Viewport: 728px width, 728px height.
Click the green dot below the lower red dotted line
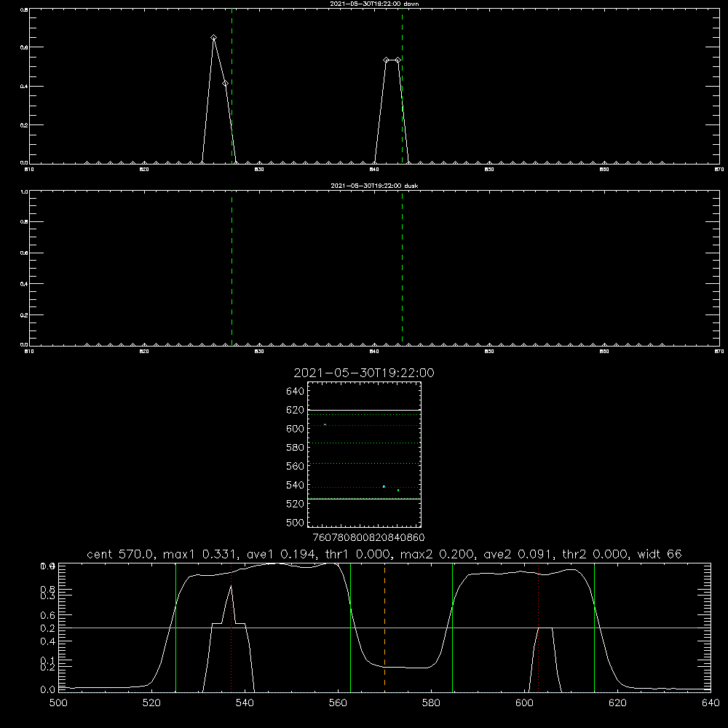tap(398, 490)
